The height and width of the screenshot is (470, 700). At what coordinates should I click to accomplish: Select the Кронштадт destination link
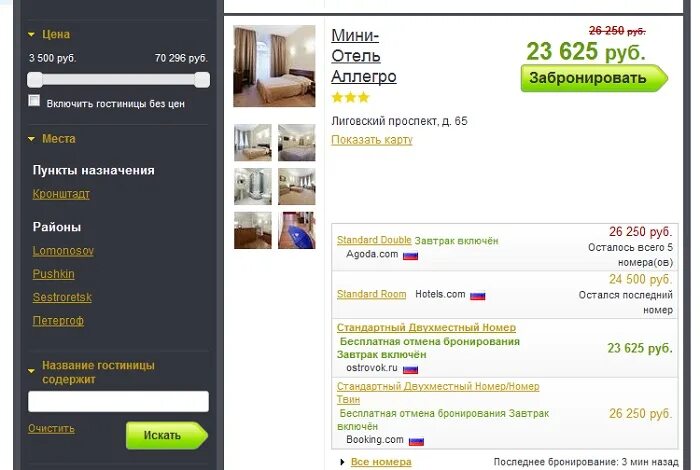[x=61, y=194]
